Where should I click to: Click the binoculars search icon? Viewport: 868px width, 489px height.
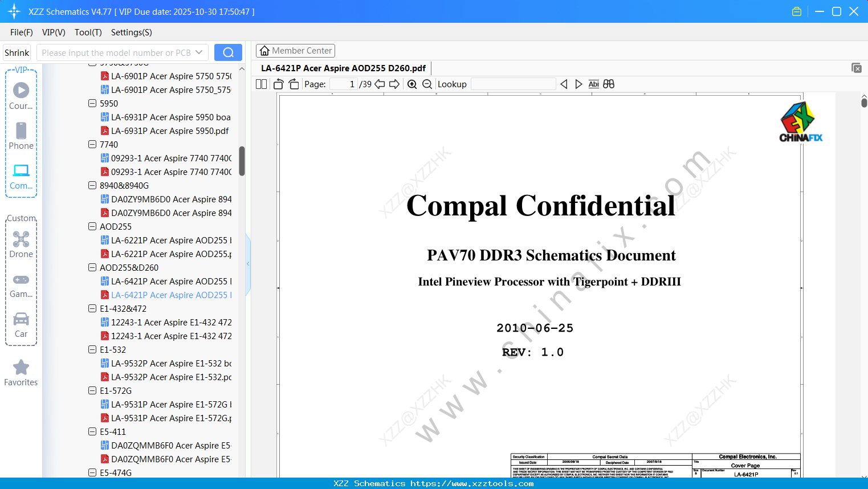point(609,84)
